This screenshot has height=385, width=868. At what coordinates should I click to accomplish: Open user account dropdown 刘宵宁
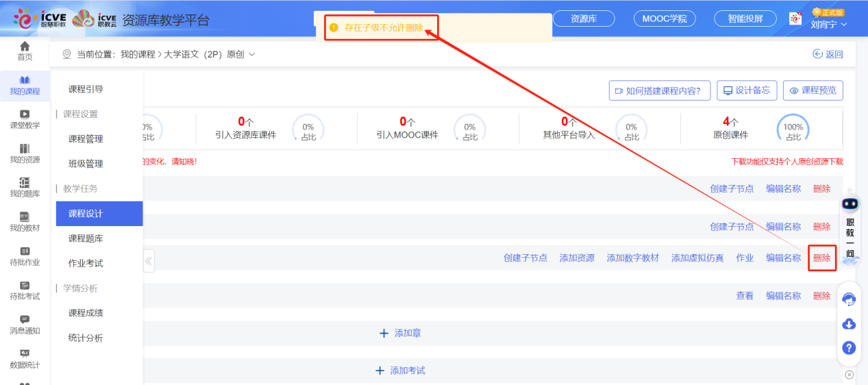829,25
